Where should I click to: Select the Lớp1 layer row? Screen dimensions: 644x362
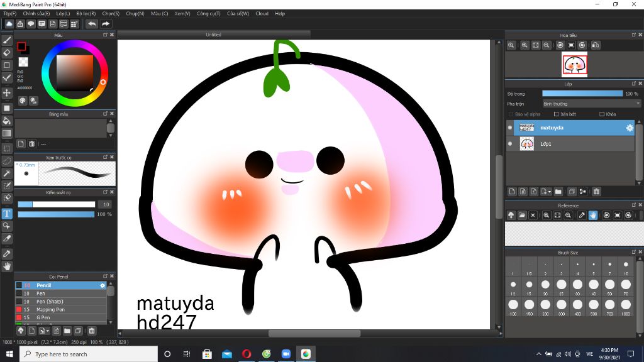pos(571,144)
